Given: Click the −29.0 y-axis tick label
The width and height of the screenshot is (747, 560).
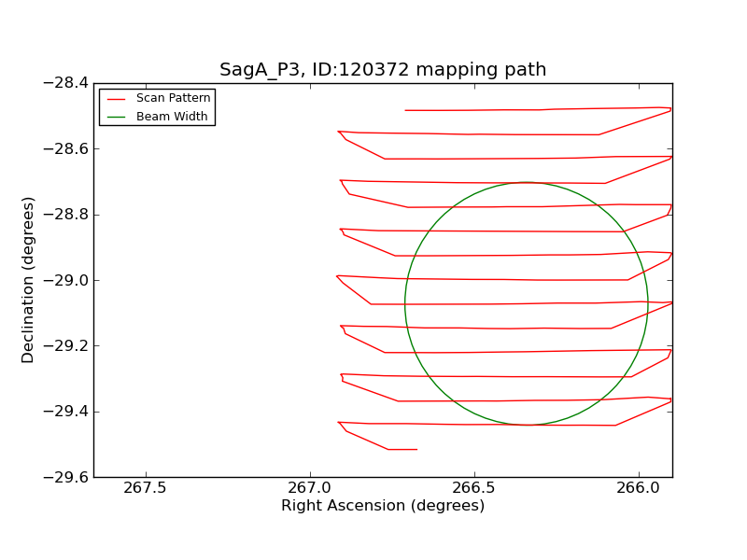Looking at the screenshot, I should [65, 280].
